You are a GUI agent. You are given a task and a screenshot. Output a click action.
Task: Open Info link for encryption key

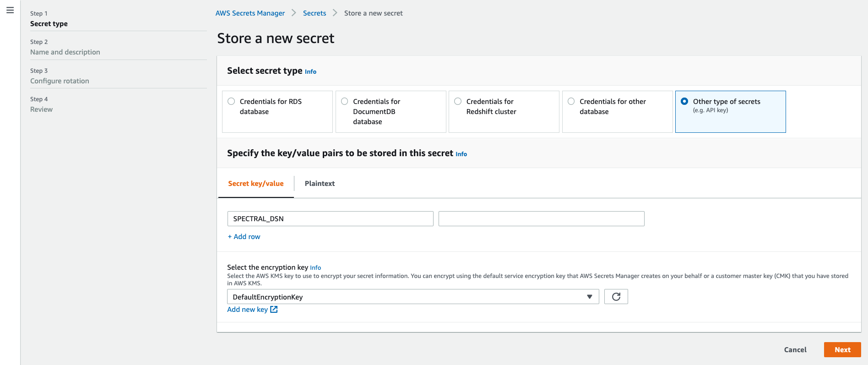tap(315, 268)
